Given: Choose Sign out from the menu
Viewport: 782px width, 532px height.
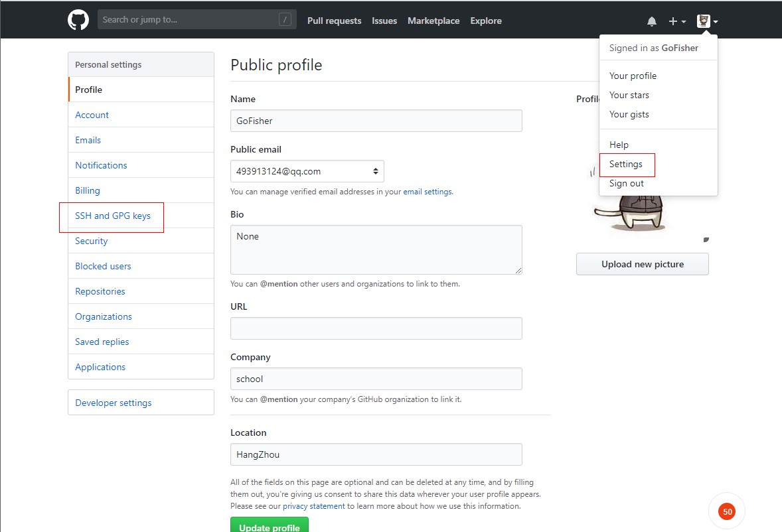Looking at the screenshot, I should point(627,183).
